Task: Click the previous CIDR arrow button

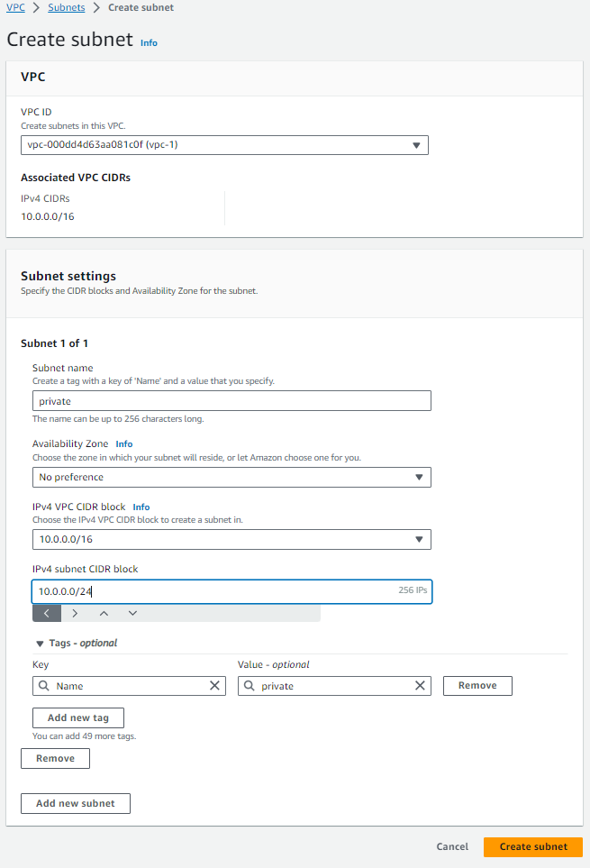Action: 47,613
